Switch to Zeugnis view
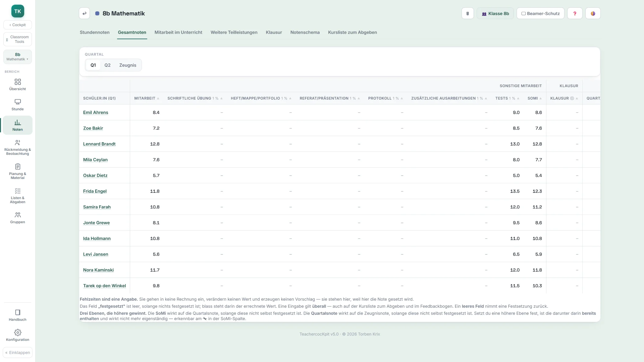This screenshot has height=362, width=644. 128,65
